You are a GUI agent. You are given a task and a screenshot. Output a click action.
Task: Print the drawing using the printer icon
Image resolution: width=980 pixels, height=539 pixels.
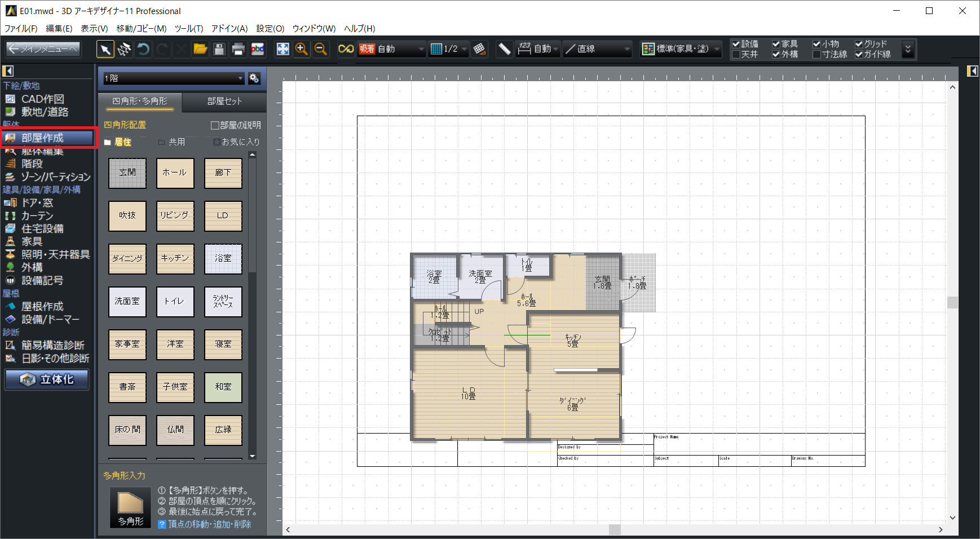pos(238,50)
